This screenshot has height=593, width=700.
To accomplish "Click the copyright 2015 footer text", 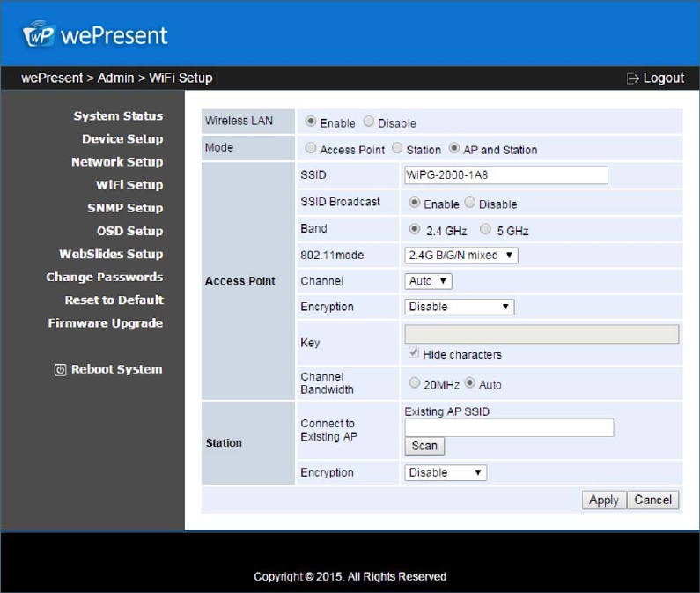I will 350,577.
